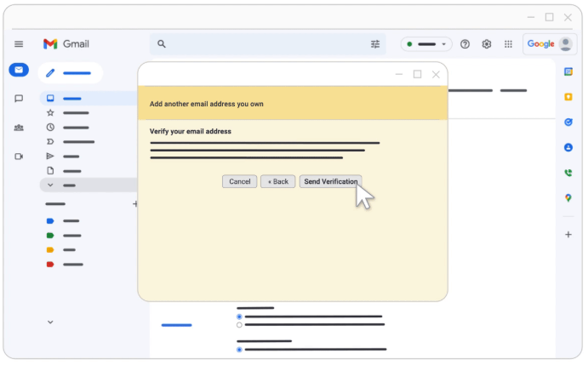Select the first selected radio option in settings
This screenshot has height=365, width=588.
(239, 317)
